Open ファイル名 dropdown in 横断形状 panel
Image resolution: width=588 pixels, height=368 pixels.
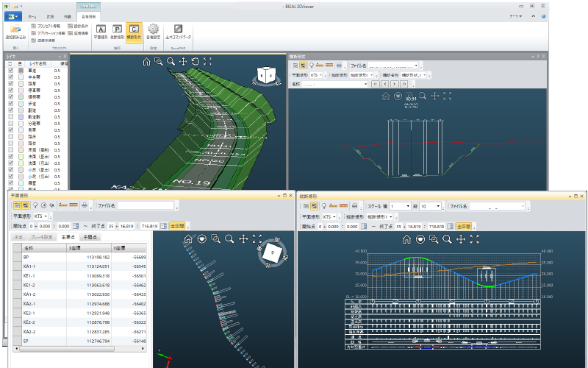click(x=415, y=66)
